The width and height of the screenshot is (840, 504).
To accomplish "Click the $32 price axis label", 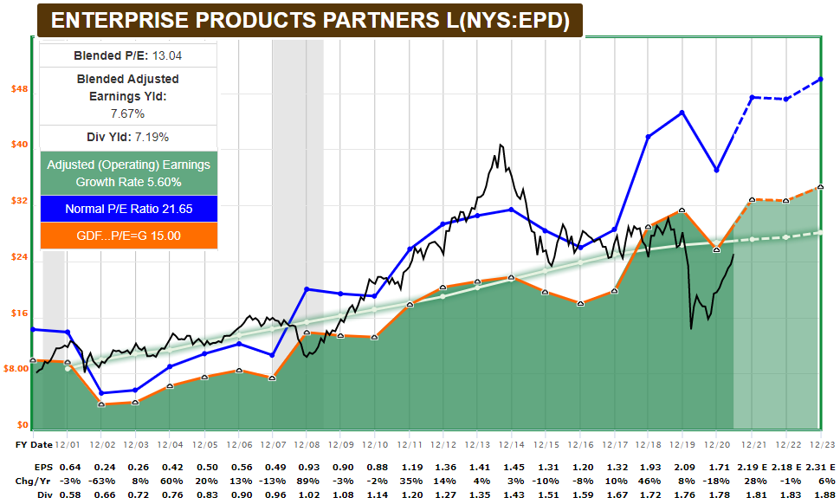I will (x=19, y=201).
